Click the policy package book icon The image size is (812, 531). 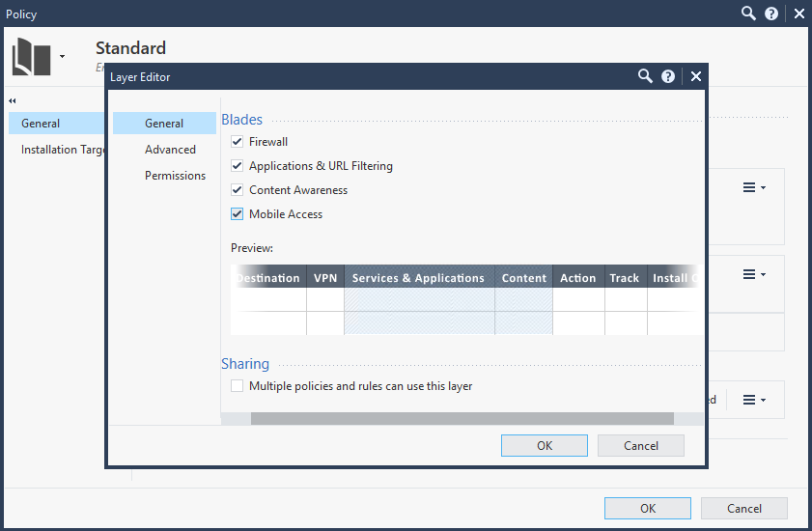point(31,57)
